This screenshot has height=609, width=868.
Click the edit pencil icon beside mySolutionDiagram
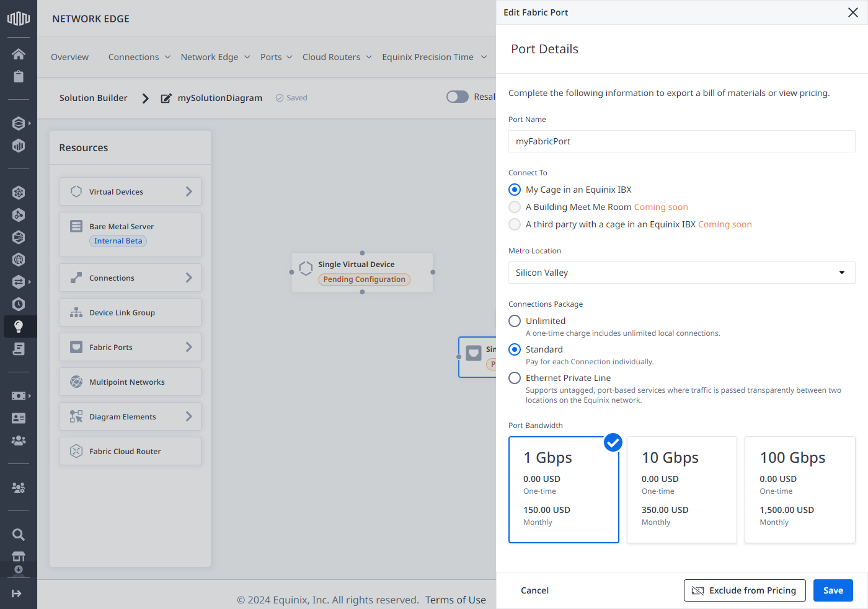pos(166,98)
